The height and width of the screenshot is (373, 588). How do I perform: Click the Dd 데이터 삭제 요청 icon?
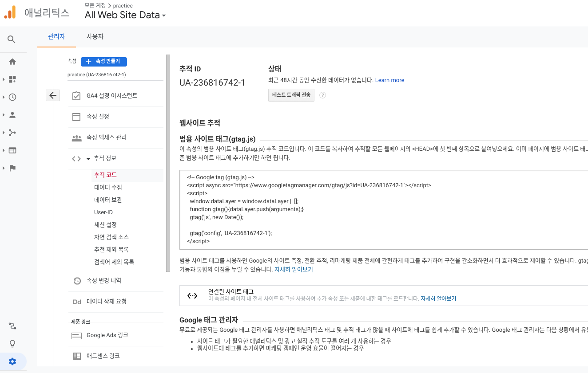(x=77, y=302)
